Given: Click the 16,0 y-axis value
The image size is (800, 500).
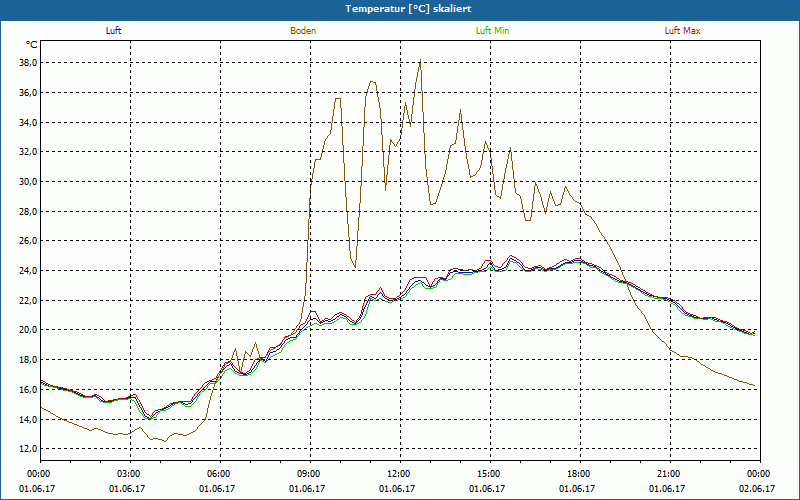Looking at the screenshot, I should tap(28, 389).
